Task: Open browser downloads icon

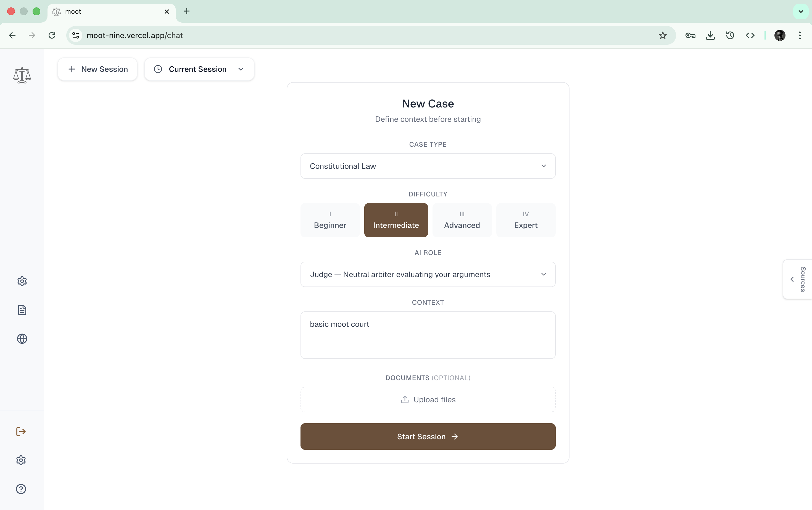Action: 710,35
